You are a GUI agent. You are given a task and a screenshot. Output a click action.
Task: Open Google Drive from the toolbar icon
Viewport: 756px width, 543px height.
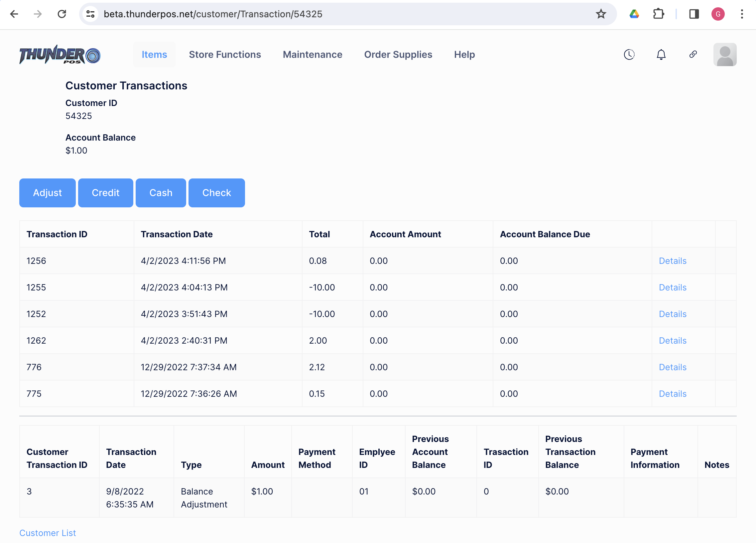pyautogui.click(x=634, y=14)
